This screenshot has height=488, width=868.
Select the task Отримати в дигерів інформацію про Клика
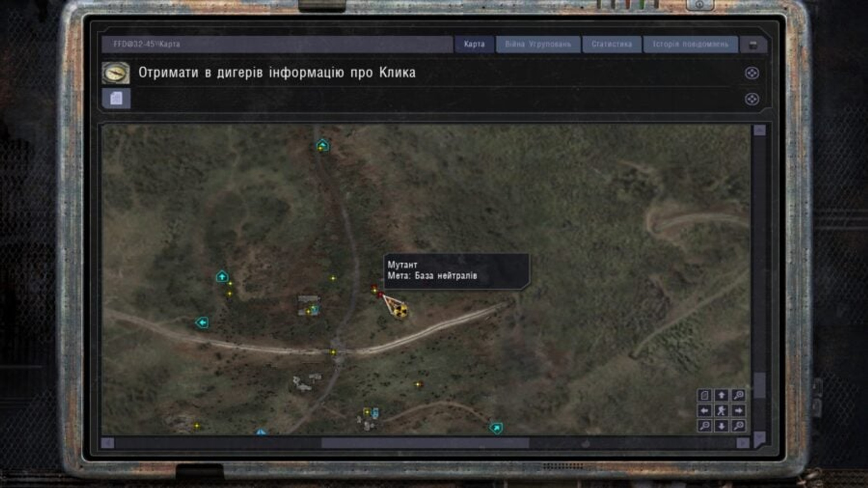[x=277, y=73]
